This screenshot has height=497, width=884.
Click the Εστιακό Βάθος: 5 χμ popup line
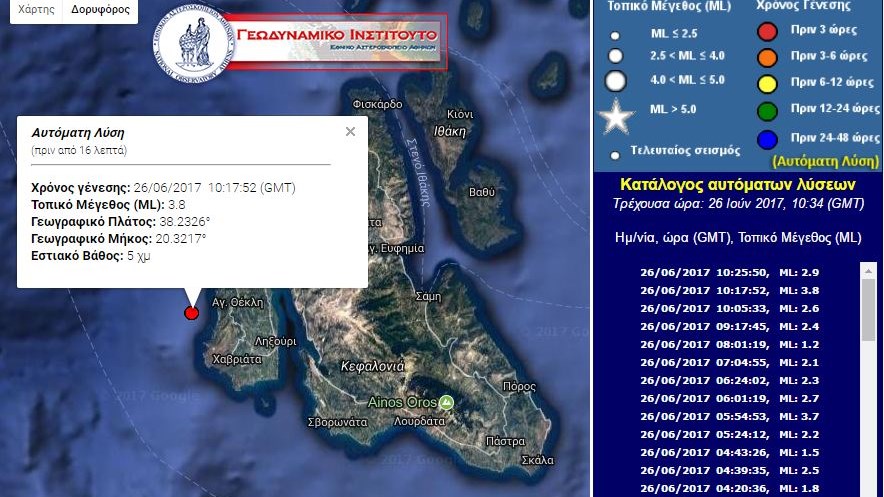pos(91,256)
